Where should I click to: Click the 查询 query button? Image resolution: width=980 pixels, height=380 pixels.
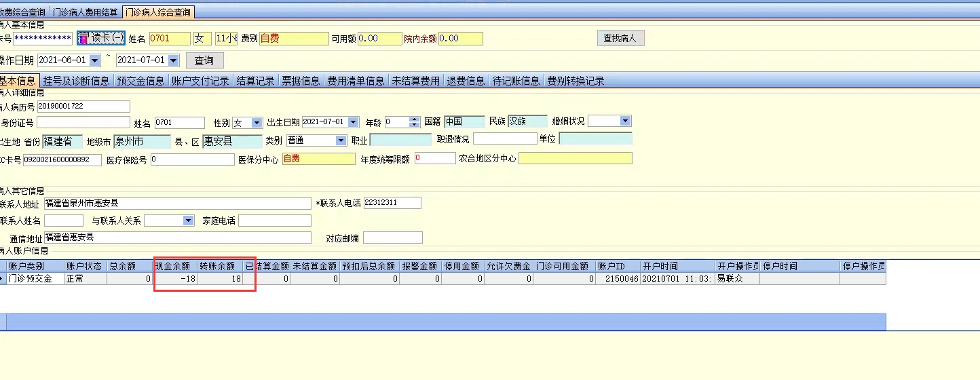point(204,60)
